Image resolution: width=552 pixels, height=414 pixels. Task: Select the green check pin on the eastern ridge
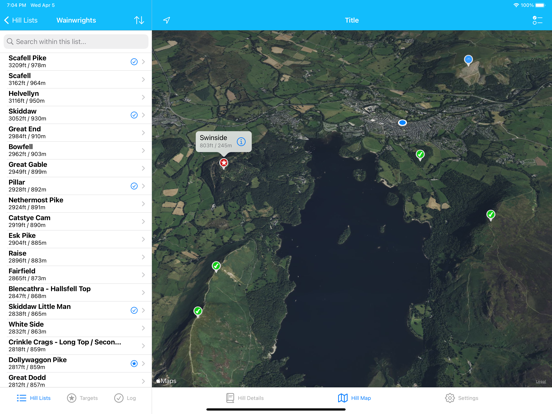(491, 214)
